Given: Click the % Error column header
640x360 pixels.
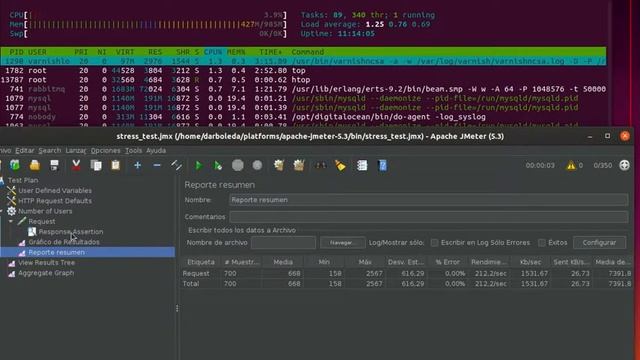Looking at the screenshot, I should (x=447, y=262).
